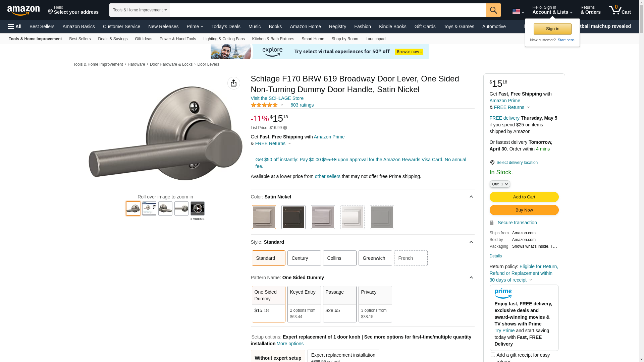Click the Amazon logo
Viewport: 644px width, 362px height.
[23, 11]
